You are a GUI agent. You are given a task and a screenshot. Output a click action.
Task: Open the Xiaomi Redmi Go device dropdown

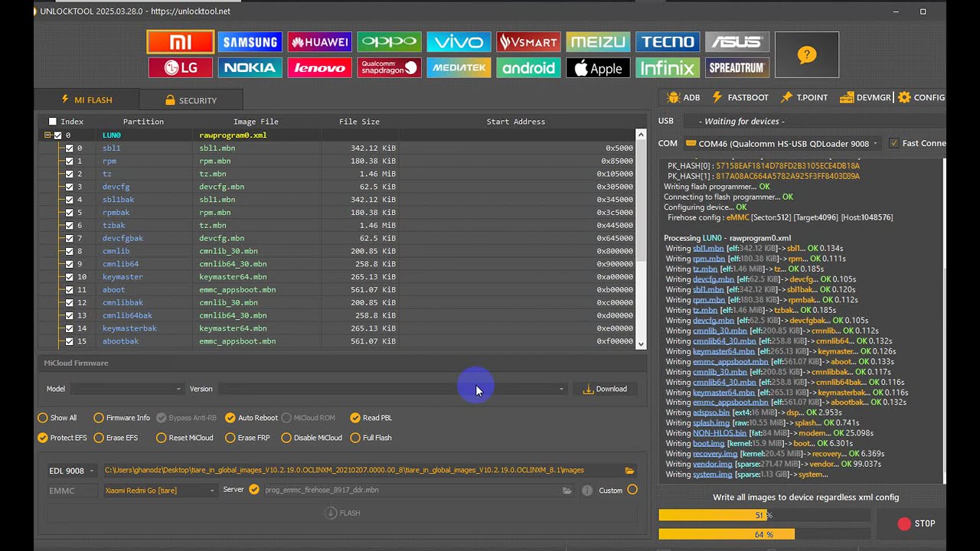pyautogui.click(x=160, y=491)
